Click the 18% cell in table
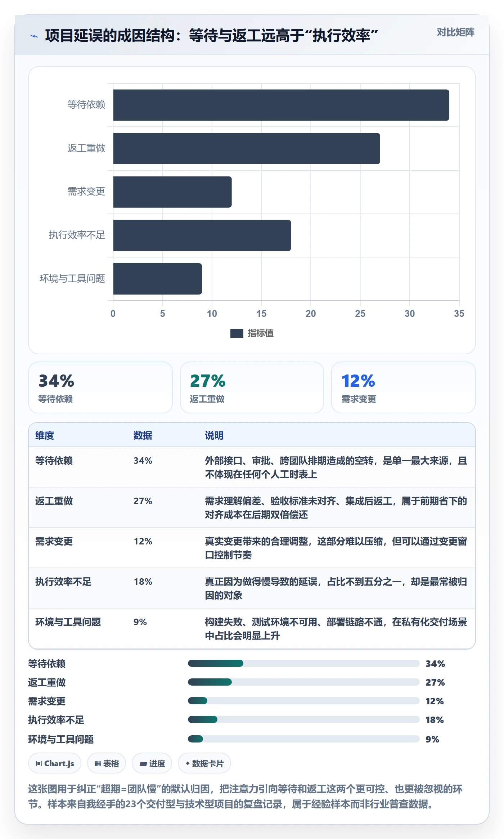Image resolution: width=504 pixels, height=839 pixels. tap(143, 582)
